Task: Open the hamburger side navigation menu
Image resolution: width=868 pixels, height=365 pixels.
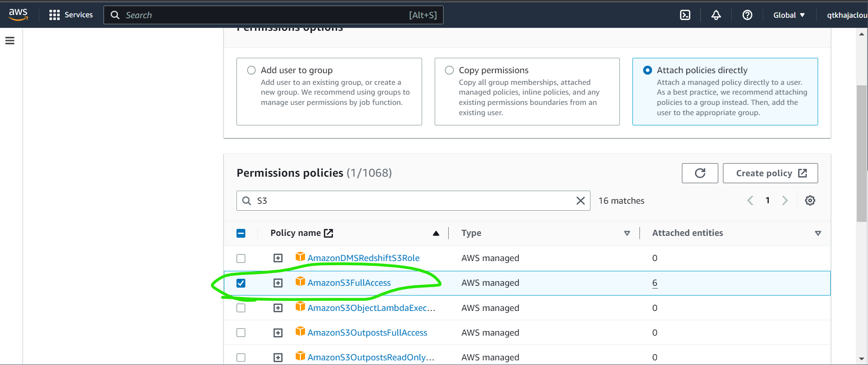Action: coord(10,41)
